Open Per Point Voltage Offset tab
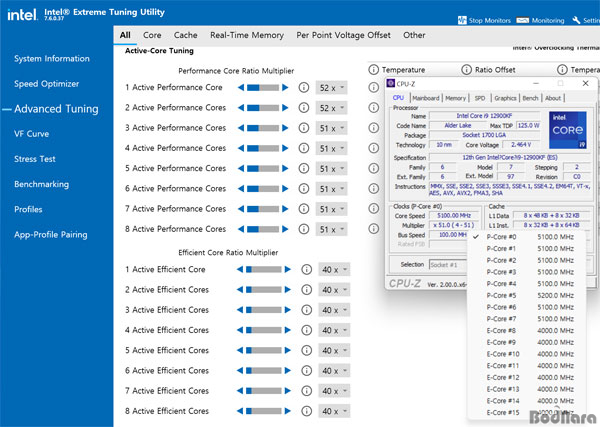The image size is (600, 427). click(343, 35)
